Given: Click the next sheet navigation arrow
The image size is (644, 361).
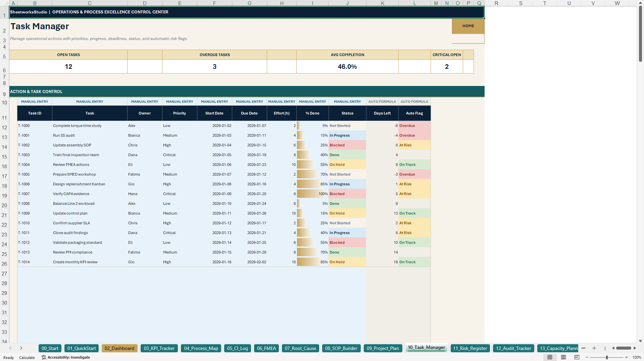Looking at the screenshot, I should click(x=21, y=348).
